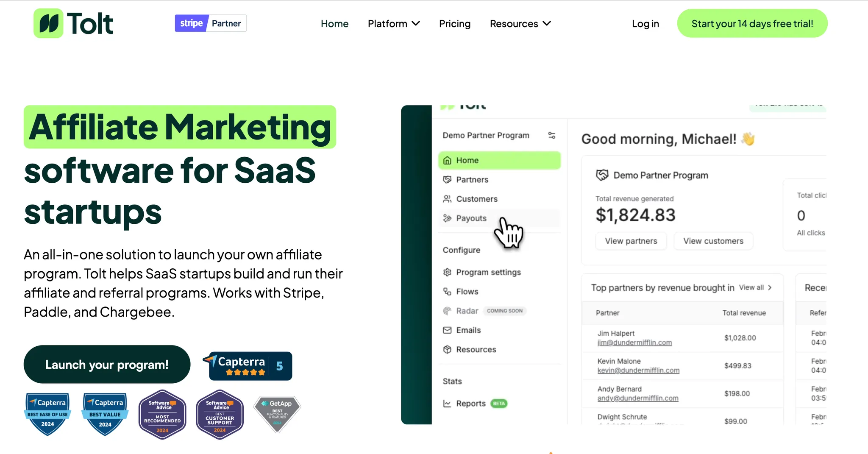Image resolution: width=868 pixels, height=454 pixels.
Task: Click the GetApp Best Functionality badge
Action: click(x=277, y=414)
